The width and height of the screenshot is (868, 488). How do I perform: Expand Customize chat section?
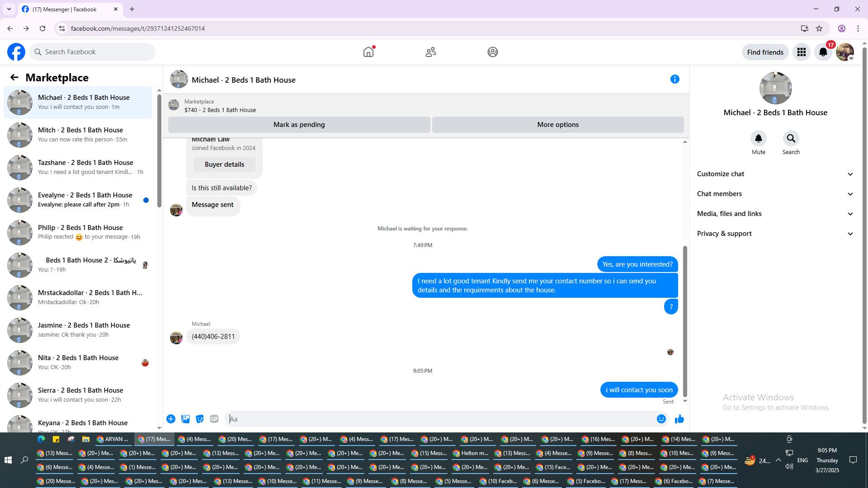[x=775, y=174]
